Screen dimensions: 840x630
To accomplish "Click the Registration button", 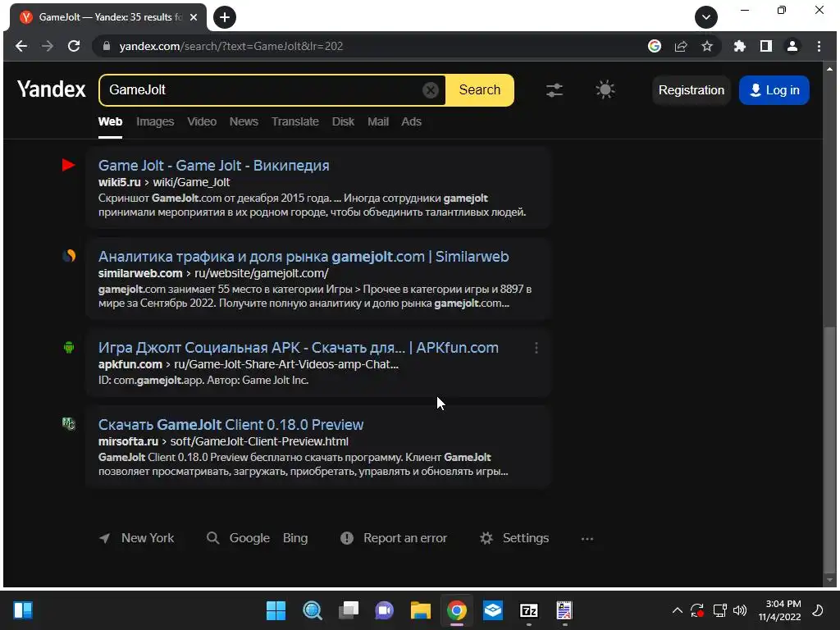I will point(691,90).
